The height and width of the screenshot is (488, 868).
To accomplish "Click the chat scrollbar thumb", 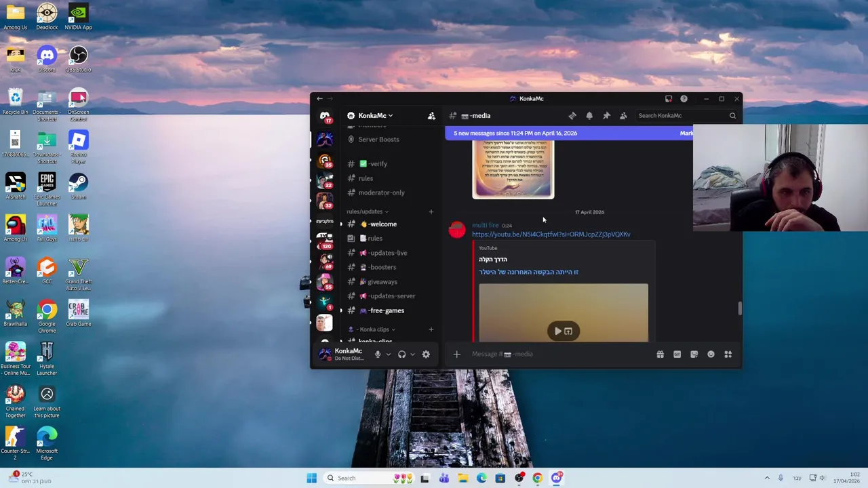I will 740,308.
